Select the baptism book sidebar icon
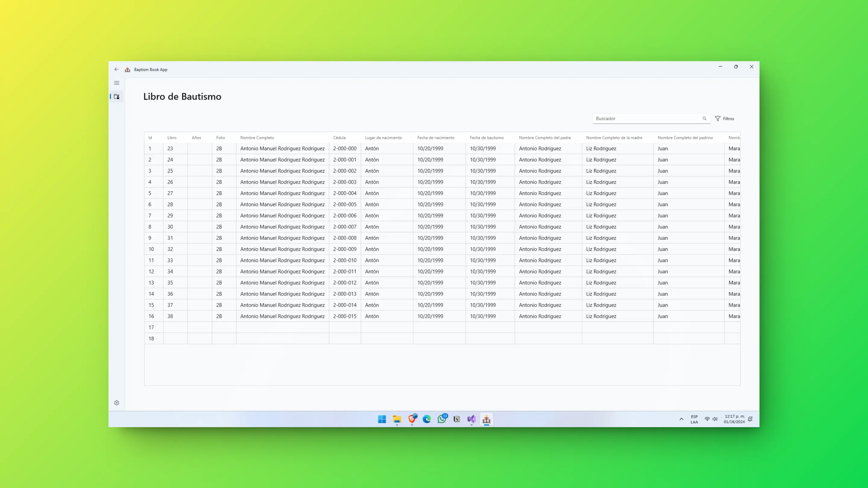 pyautogui.click(x=117, y=97)
